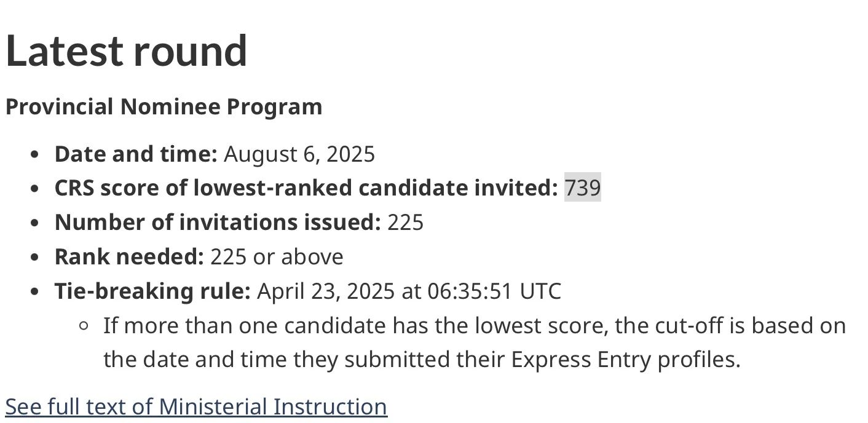The width and height of the screenshot is (868, 423).
Task: Click the "Rank needed:" bold label
Action: 129,257
